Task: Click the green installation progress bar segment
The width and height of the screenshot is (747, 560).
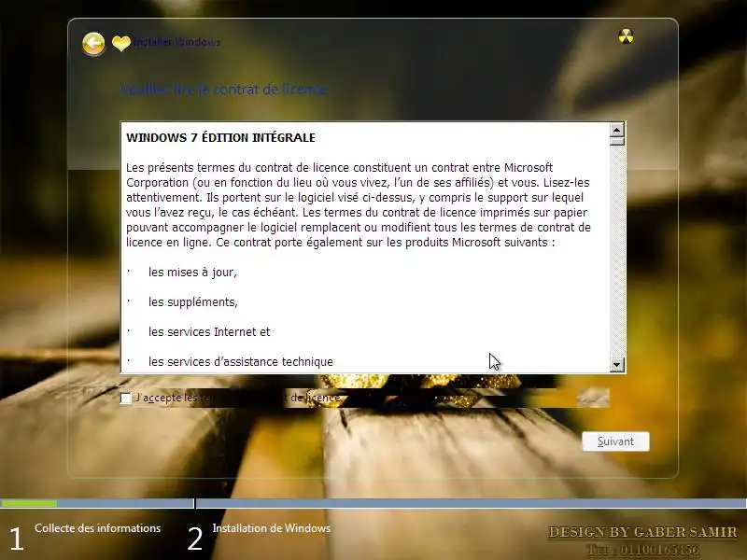Action: tap(29, 503)
